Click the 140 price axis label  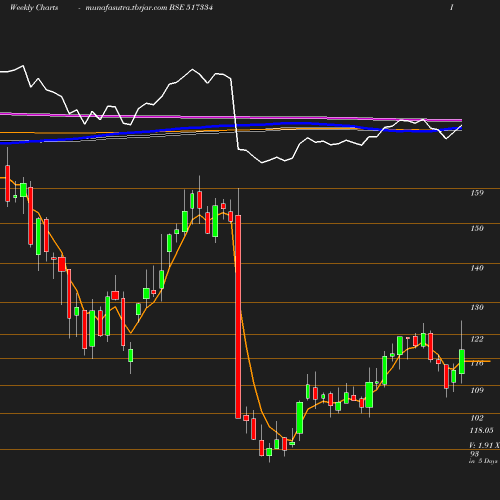pos(477,268)
